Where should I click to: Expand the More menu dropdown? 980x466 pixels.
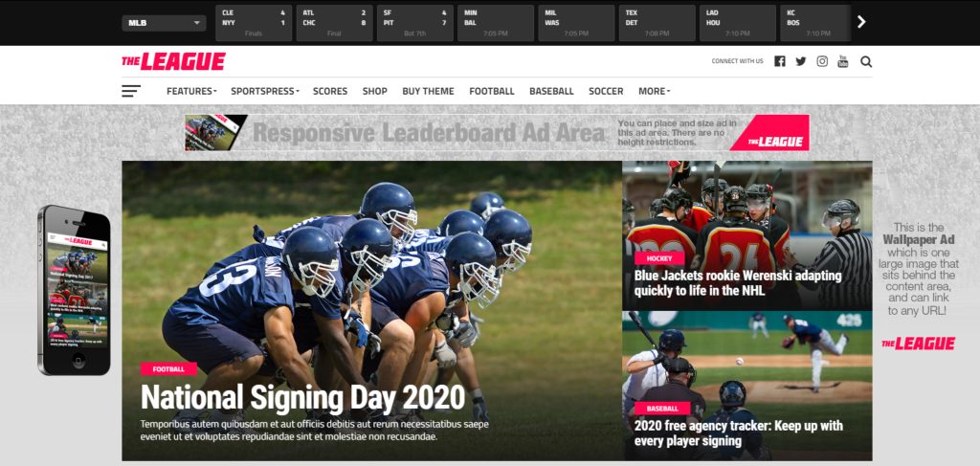click(x=655, y=91)
